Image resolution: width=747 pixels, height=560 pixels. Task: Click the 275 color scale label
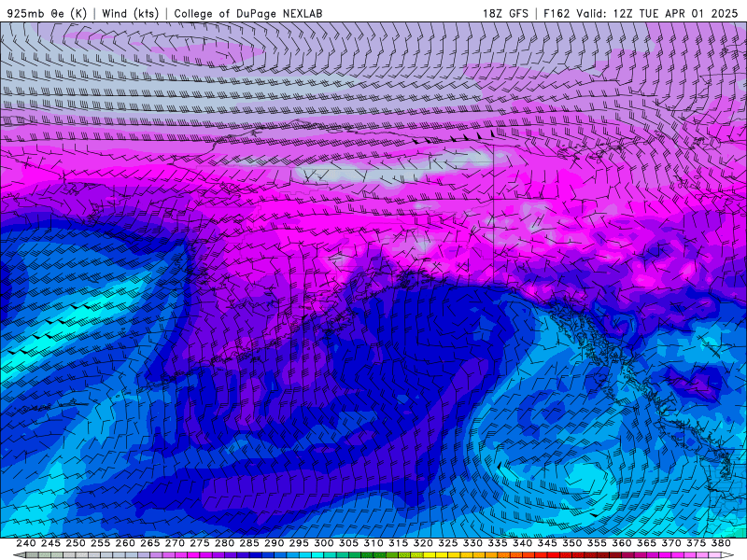tap(200, 543)
